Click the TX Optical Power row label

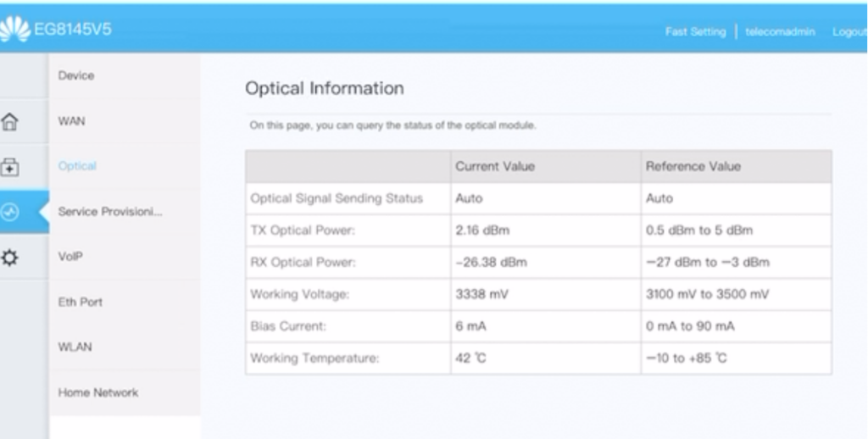pos(303,231)
